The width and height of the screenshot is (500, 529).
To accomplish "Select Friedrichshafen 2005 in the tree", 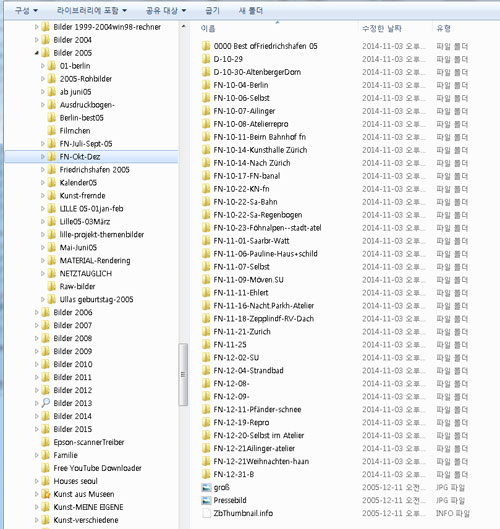I will [94, 170].
